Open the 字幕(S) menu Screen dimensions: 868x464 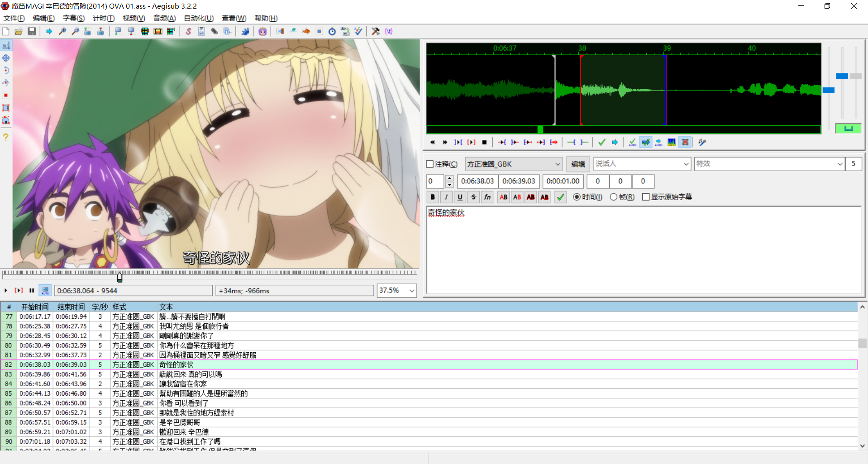[x=74, y=18]
